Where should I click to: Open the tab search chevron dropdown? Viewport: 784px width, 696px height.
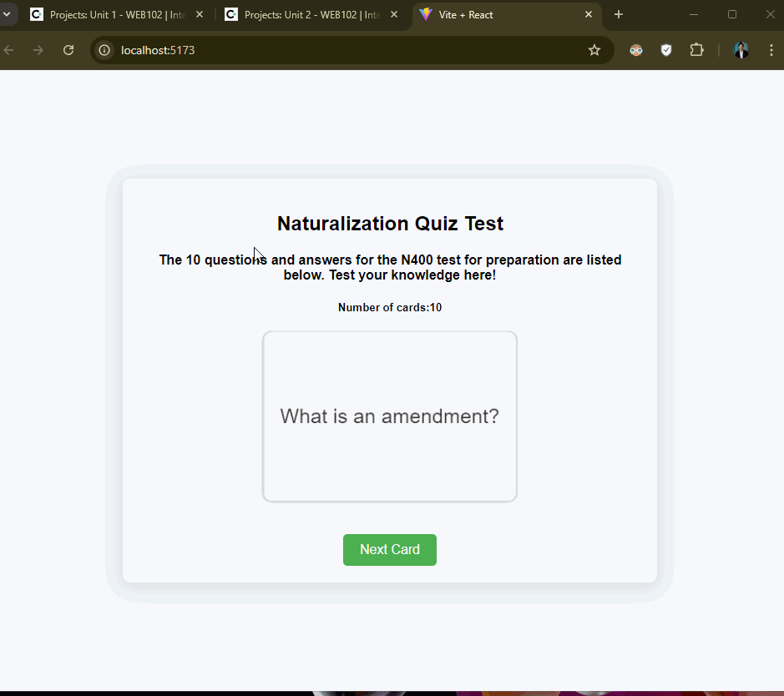8,14
